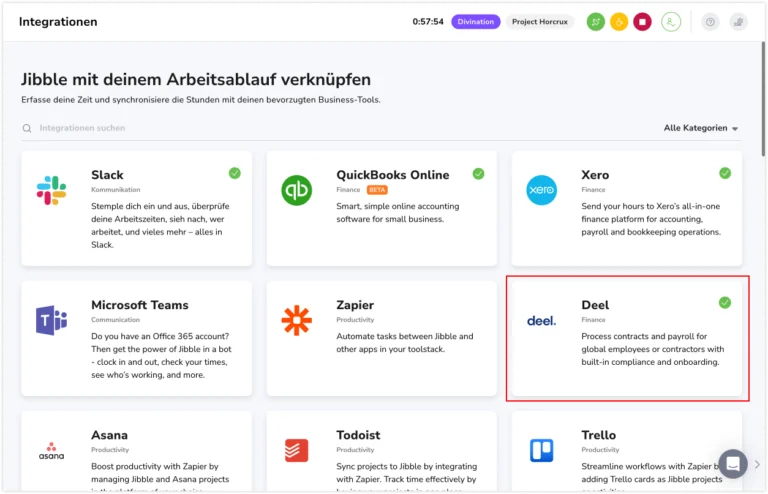This screenshot has width=768, height=494.
Task: Open the Microsoft Teams card title
Action: [140, 305]
